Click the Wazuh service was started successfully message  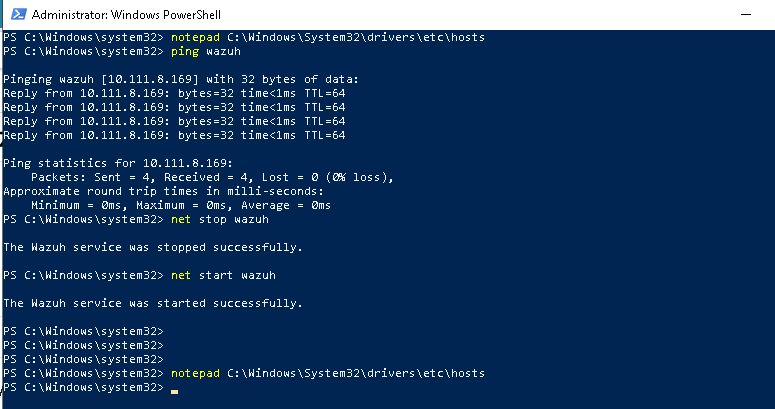tap(153, 303)
